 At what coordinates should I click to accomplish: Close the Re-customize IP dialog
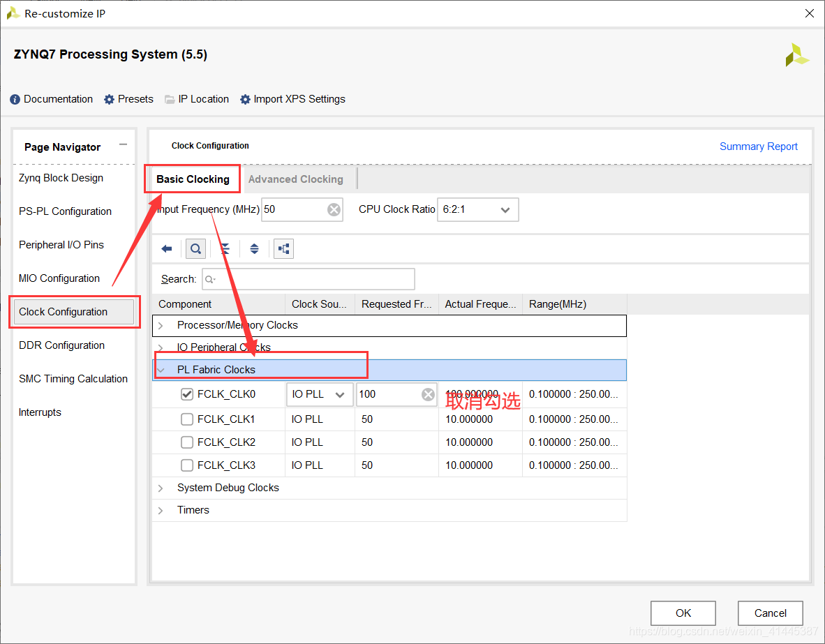(809, 14)
